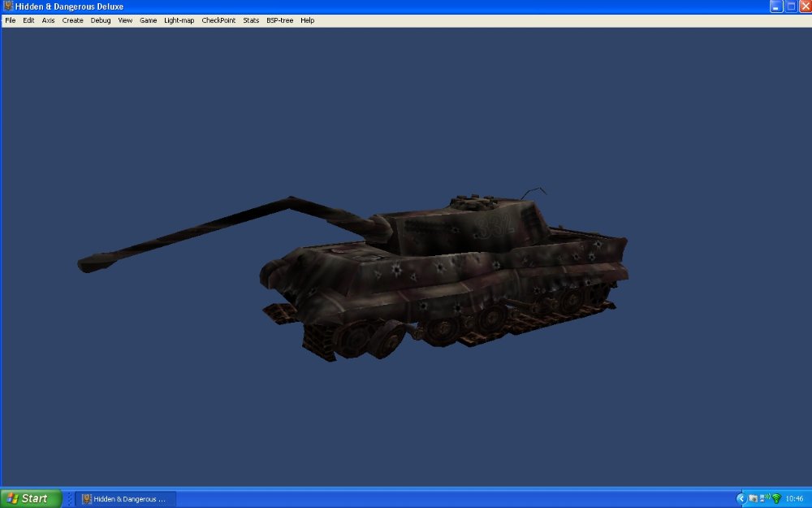This screenshot has width=812, height=508.
Task: Open the Help menu
Action: [x=307, y=21]
